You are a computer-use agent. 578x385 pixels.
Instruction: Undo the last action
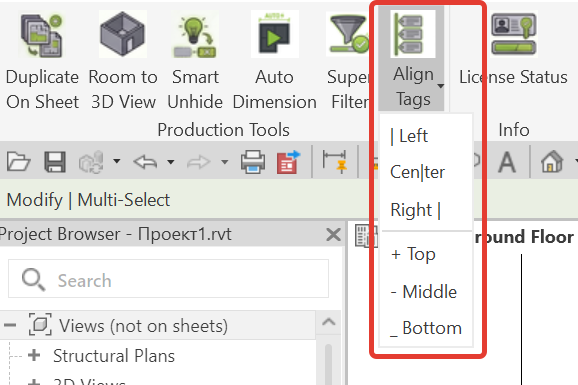(145, 162)
